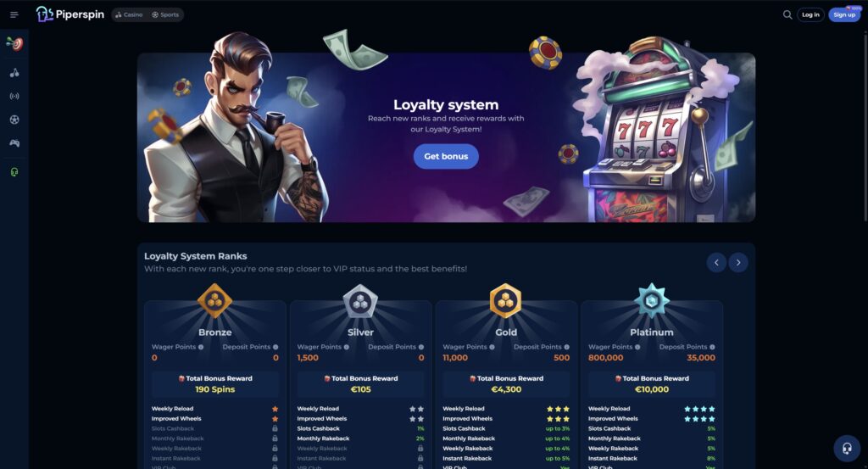
Task: Click the Sign up button
Action: coord(844,15)
